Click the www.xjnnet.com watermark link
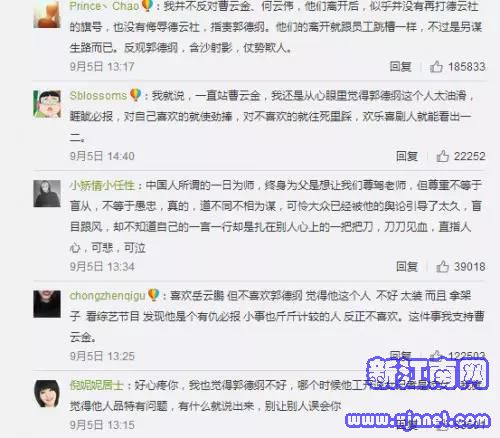500x438 pixels. point(418,419)
